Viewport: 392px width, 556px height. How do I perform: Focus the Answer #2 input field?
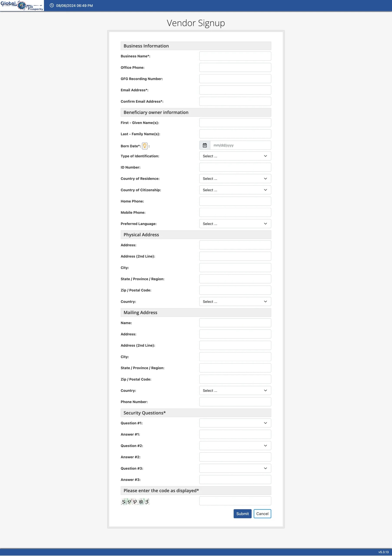pyautogui.click(x=235, y=457)
